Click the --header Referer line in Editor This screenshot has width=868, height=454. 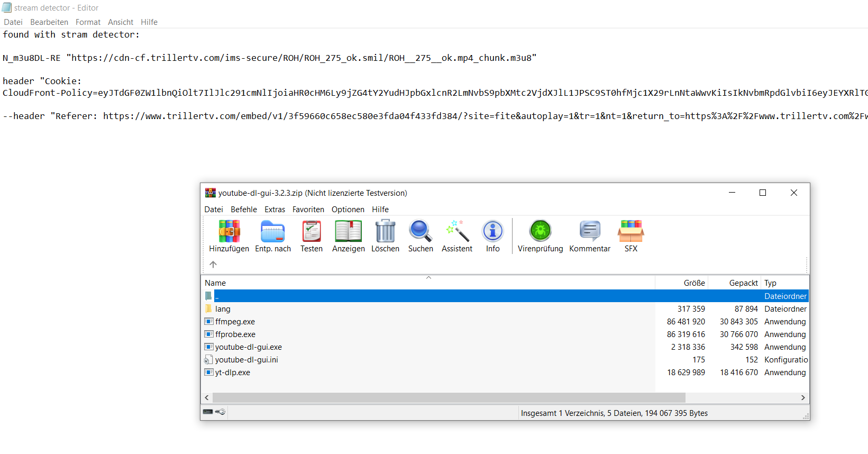(x=435, y=116)
